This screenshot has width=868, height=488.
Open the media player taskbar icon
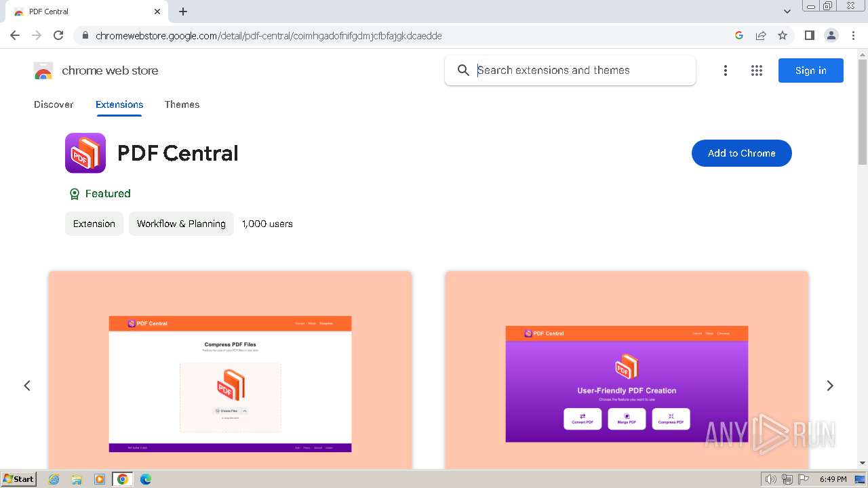click(100, 479)
